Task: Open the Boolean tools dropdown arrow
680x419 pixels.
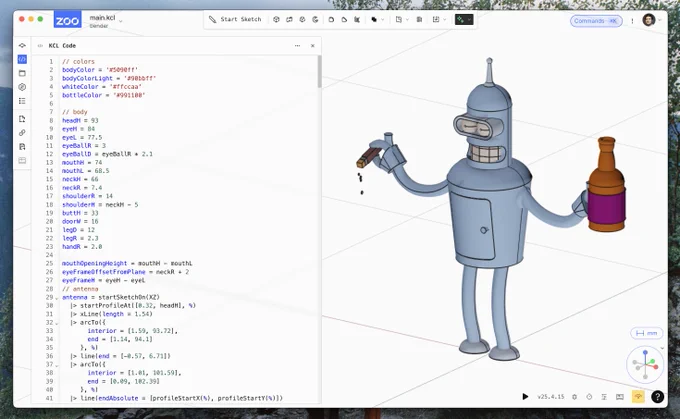Action: click(x=382, y=20)
